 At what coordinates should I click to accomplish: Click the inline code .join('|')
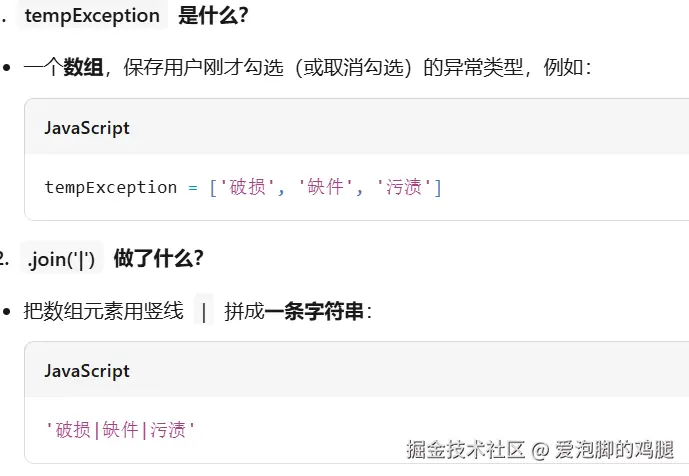pyautogui.click(x=62, y=258)
